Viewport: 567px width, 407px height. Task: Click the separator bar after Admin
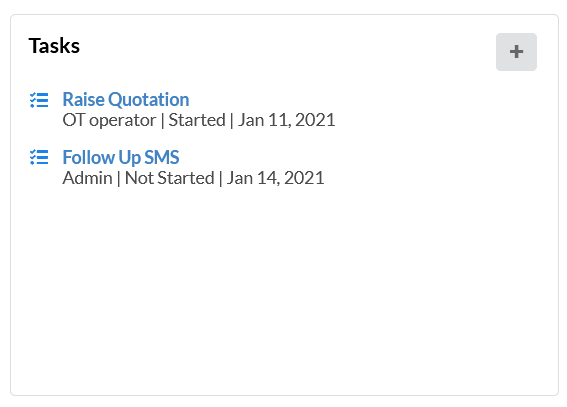(x=118, y=178)
